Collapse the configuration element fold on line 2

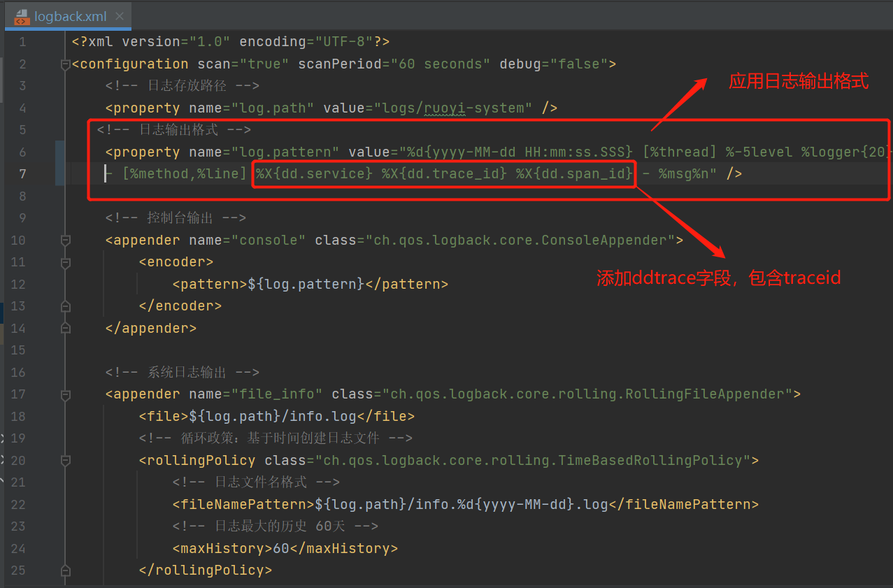pos(66,64)
